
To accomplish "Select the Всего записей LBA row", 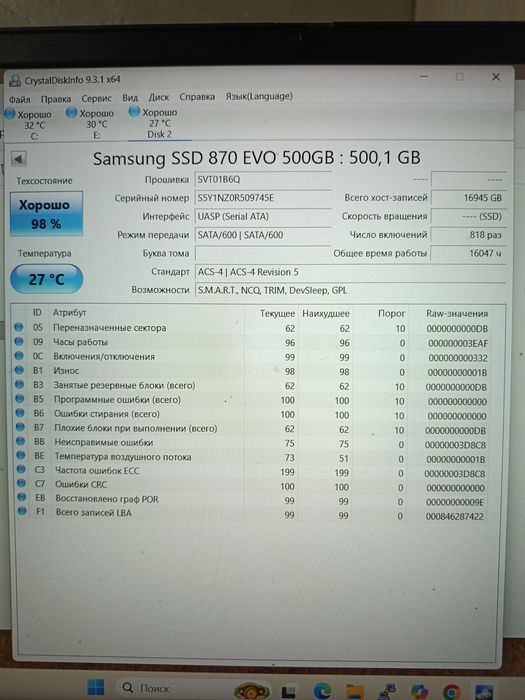I will pyautogui.click(x=251, y=513).
